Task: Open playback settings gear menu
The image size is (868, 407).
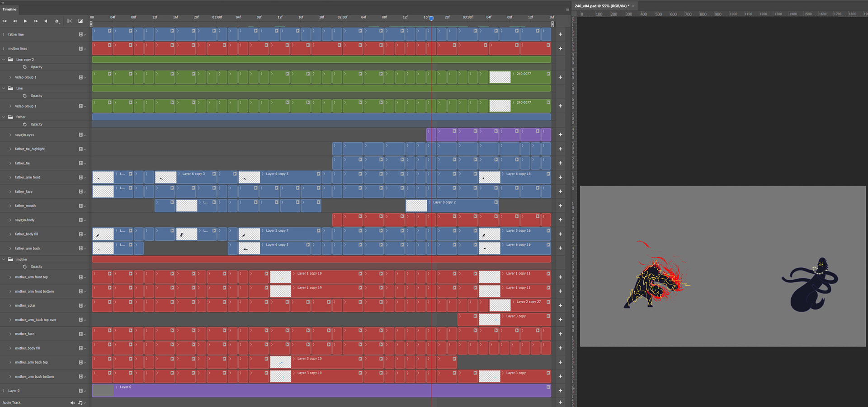Action: click(x=57, y=21)
